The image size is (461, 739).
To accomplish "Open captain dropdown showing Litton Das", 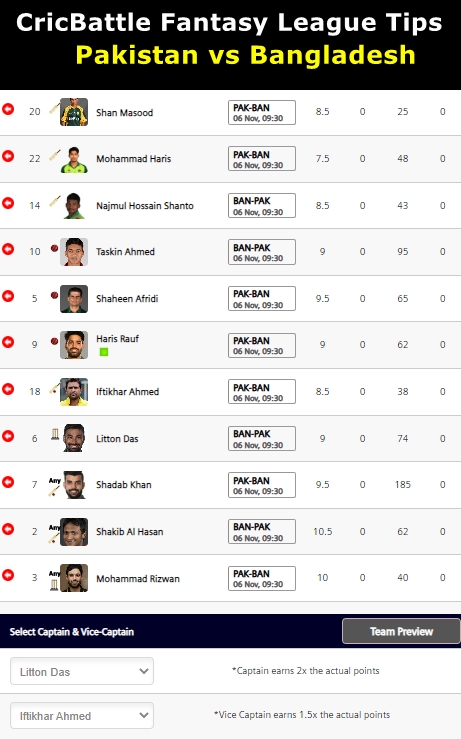I will click(82, 671).
